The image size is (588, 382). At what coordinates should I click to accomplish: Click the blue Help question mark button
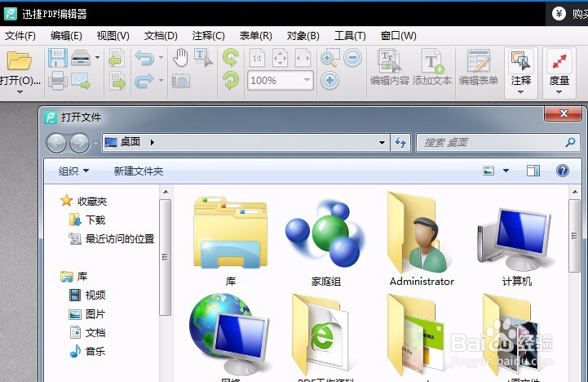click(x=563, y=171)
